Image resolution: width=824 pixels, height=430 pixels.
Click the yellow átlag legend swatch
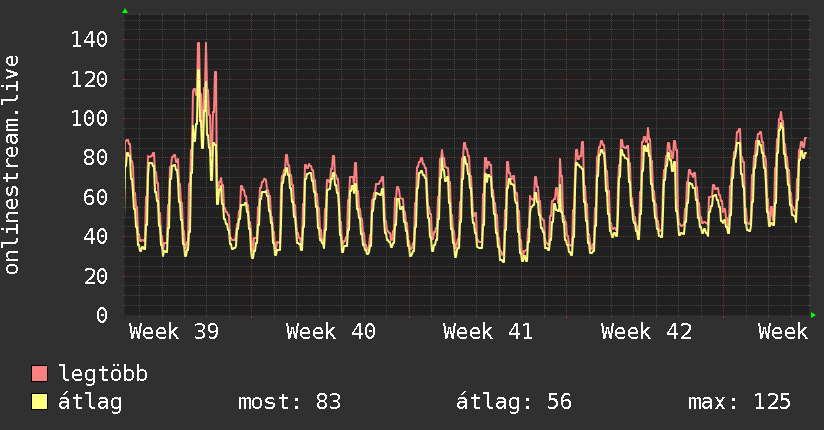pyautogui.click(x=39, y=402)
